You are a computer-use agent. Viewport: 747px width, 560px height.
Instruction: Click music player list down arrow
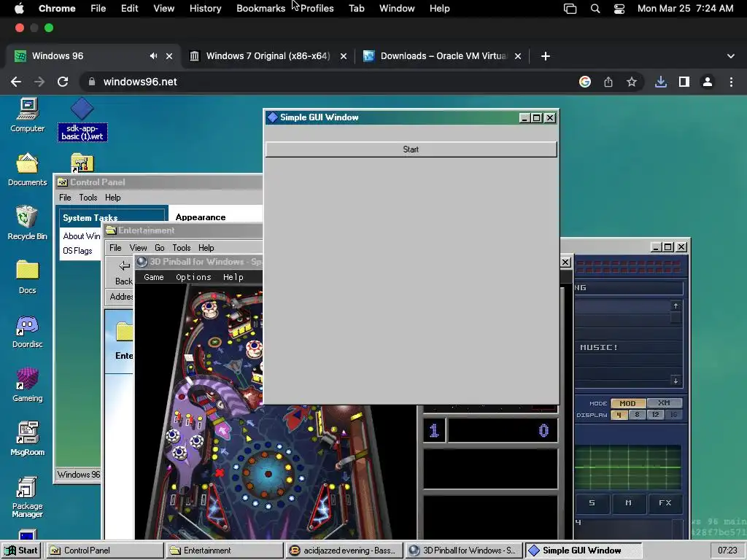[676, 381]
